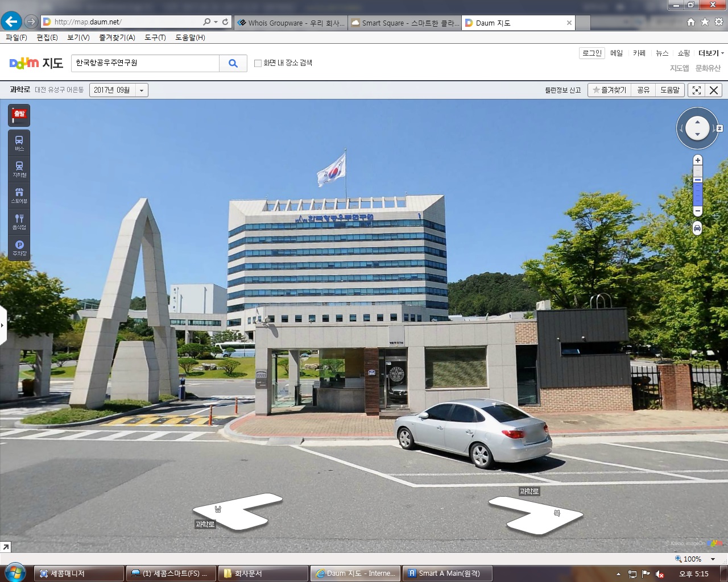Close the Daum 지도 tab
728x582 pixels.
569,23
